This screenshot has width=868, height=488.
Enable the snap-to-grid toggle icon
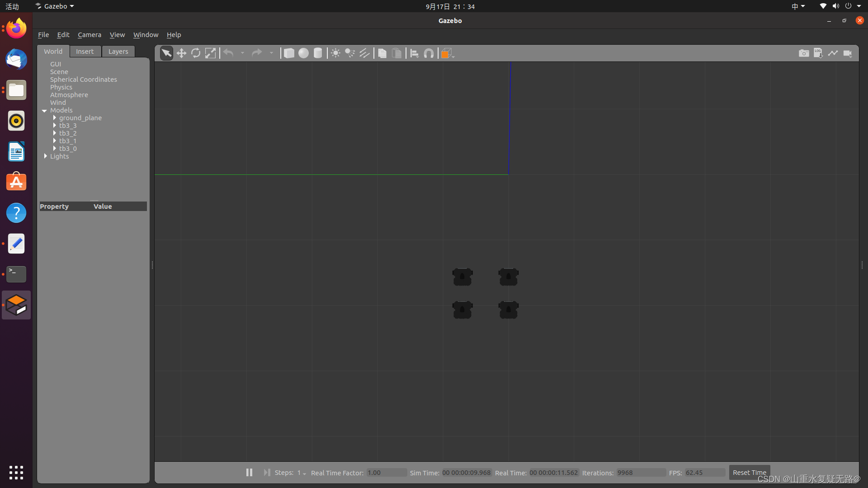tap(428, 53)
